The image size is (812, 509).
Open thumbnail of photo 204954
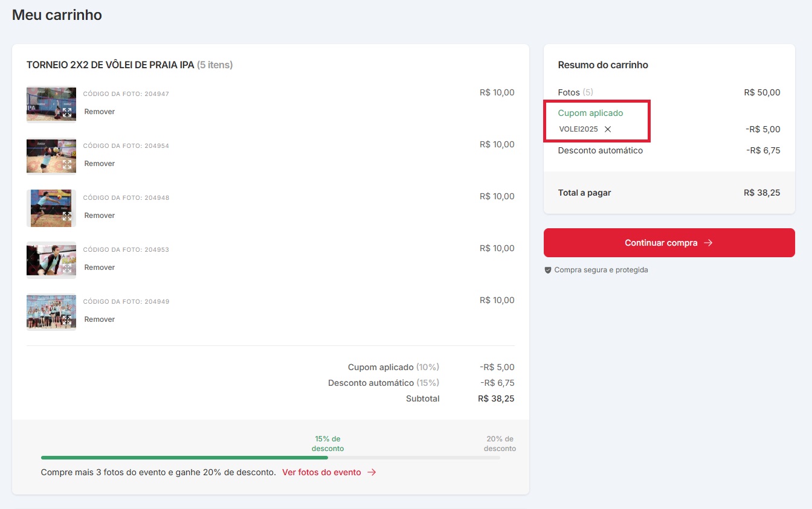tap(51, 156)
